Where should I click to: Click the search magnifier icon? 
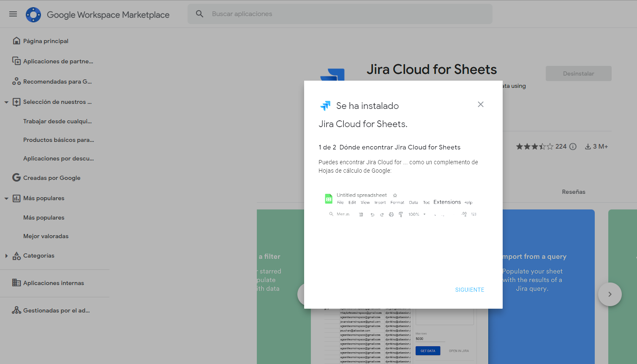[200, 14]
